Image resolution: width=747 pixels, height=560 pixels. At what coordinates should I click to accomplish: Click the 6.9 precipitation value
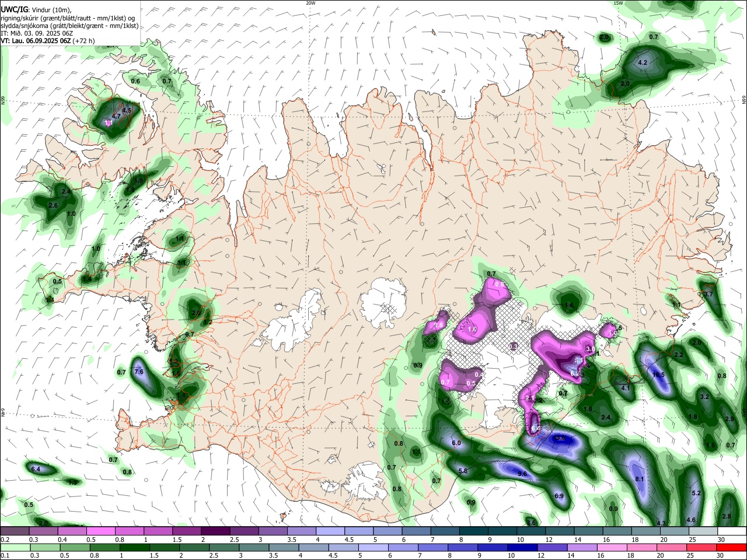click(559, 496)
